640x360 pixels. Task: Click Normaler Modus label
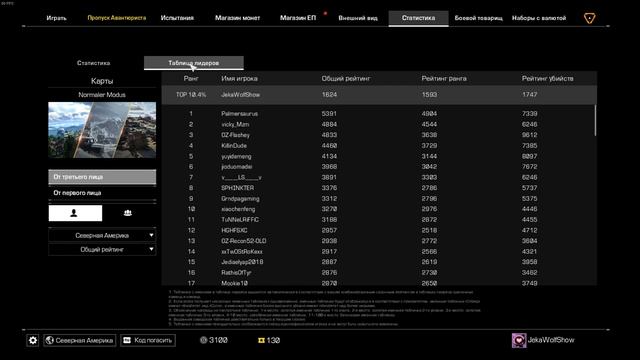[x=102, y=95]
